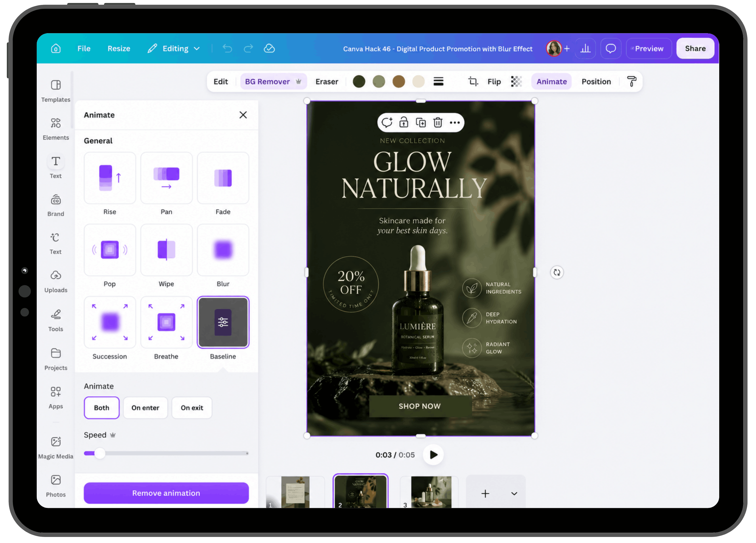756x543 pixels.
Task: Delete the selected element with trash icon
Action: click(438, 123)
